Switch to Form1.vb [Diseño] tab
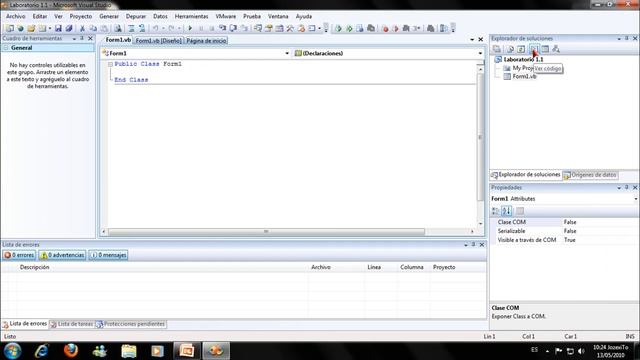The width and height of the screenshot is (640, 360). click(158, 41)
